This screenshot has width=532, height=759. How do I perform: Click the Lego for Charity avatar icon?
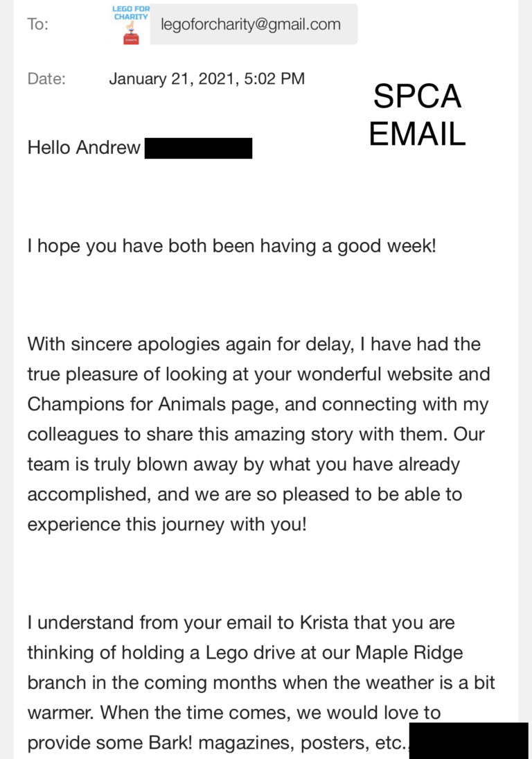(x=131, y=25)
